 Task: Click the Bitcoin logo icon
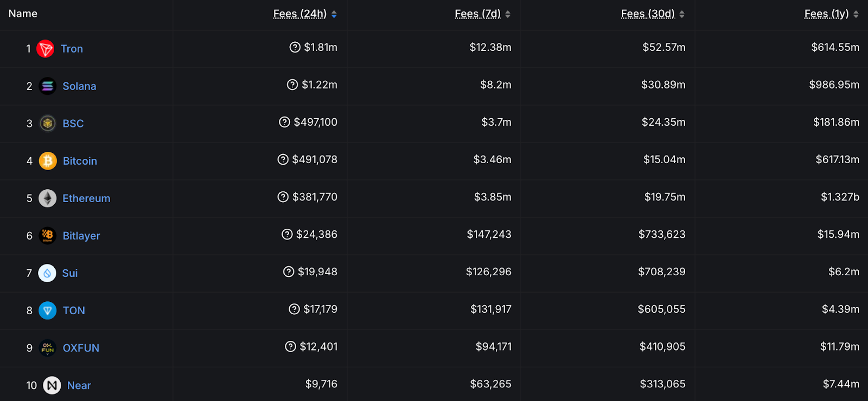pos(48,161)
